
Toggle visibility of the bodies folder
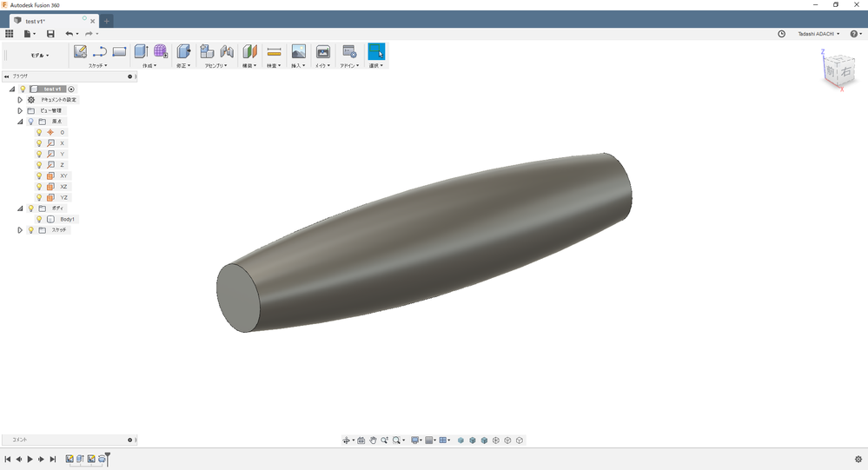[31, 209]
